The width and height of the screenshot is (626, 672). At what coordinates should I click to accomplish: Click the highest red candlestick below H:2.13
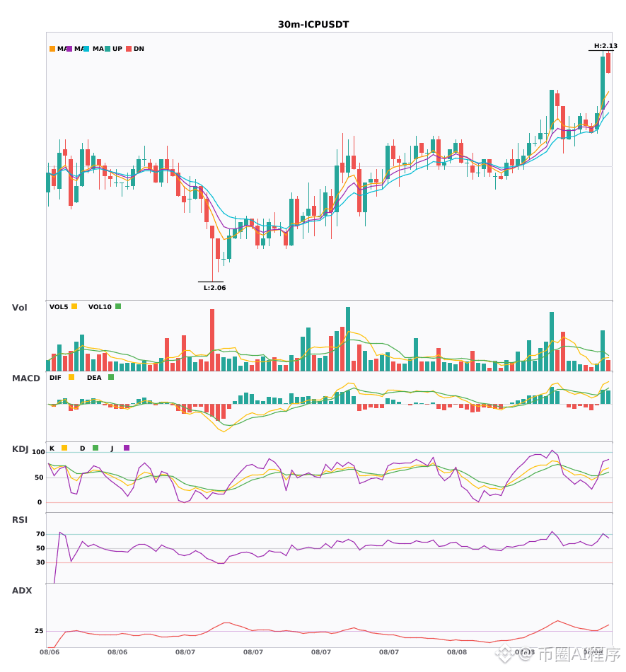click(x=608, y=63)
